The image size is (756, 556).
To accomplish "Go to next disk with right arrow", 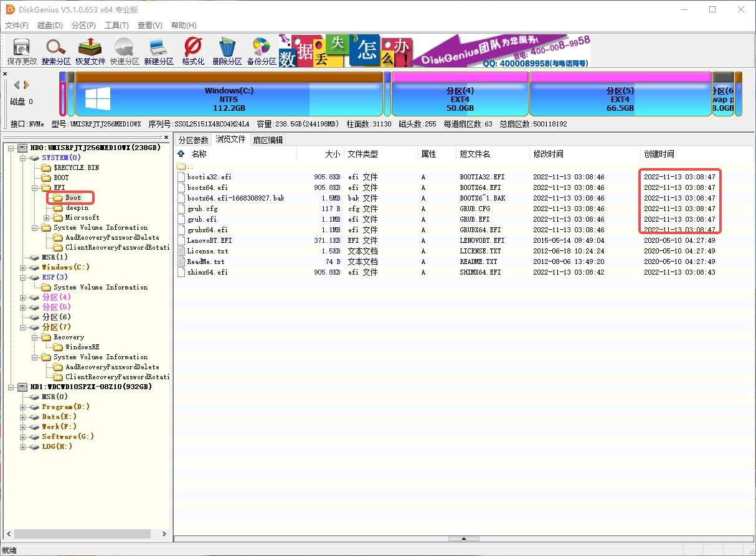I will pyautogui.click(x=26, y=85).
